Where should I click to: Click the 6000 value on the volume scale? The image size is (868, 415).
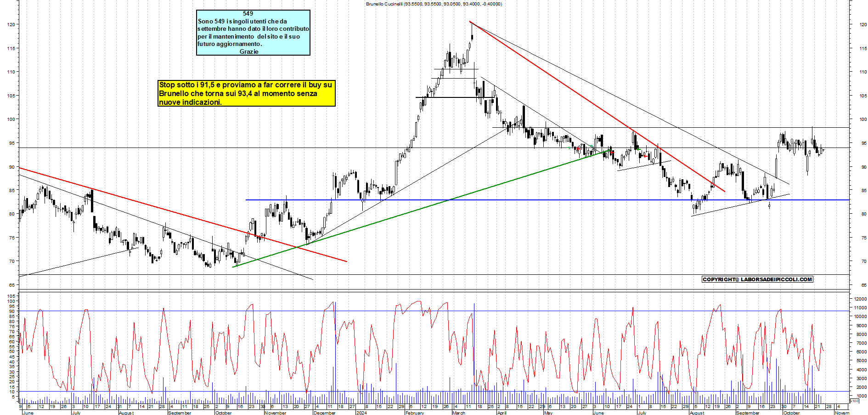[x=862, y=352]
